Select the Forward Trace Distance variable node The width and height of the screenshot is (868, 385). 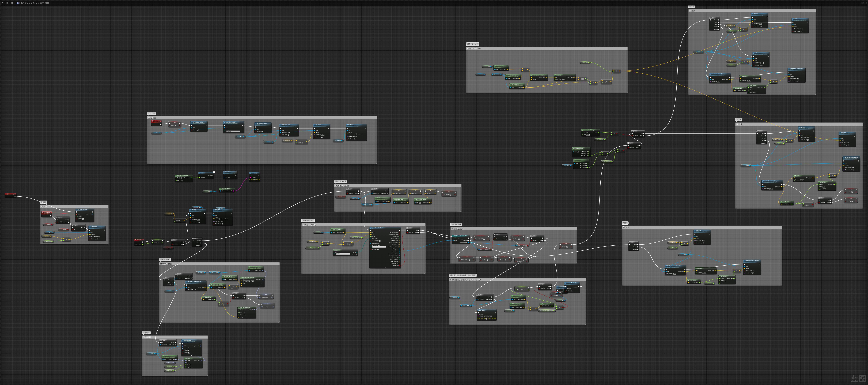(x=313, y=248)
